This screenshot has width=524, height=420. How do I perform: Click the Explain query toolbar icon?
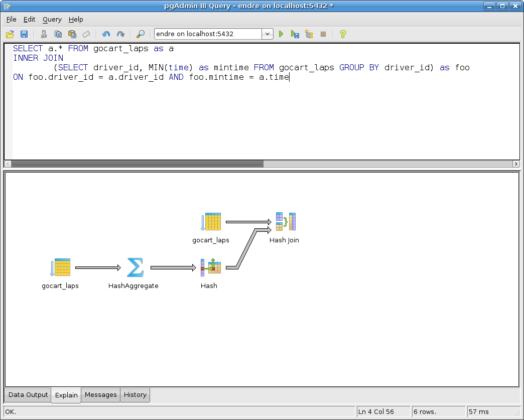pos(309,34)
